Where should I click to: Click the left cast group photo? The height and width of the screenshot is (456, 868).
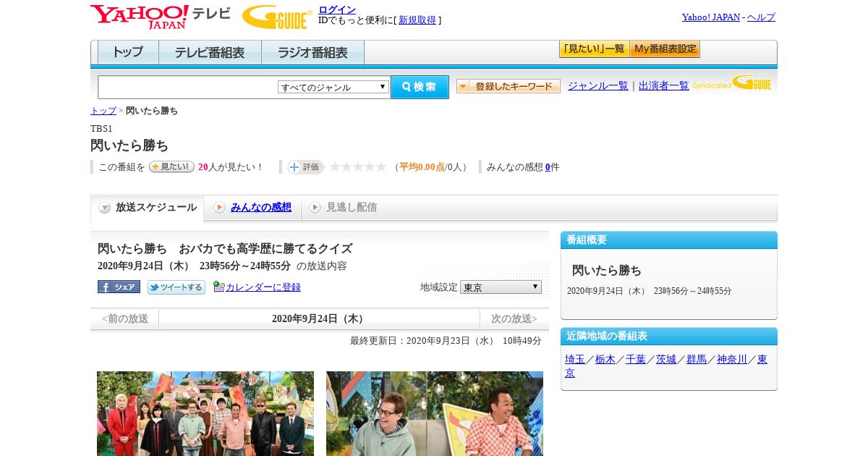[x=205, y=414]
